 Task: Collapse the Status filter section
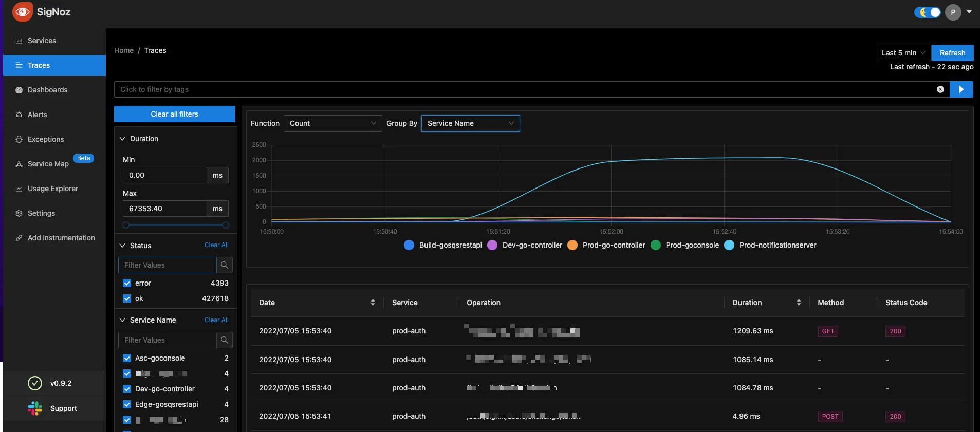pos(122,246)
